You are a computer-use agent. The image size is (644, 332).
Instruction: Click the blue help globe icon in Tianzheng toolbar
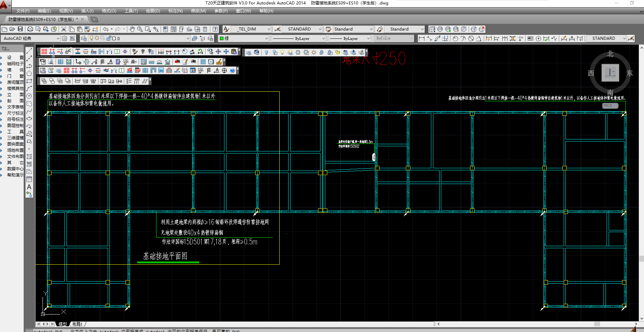[232, 70]
